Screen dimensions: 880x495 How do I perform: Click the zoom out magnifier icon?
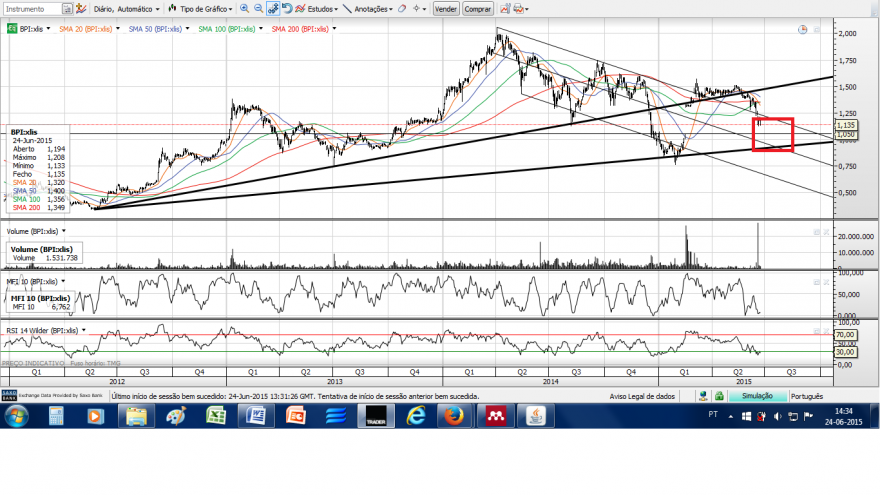click(258, 8)
